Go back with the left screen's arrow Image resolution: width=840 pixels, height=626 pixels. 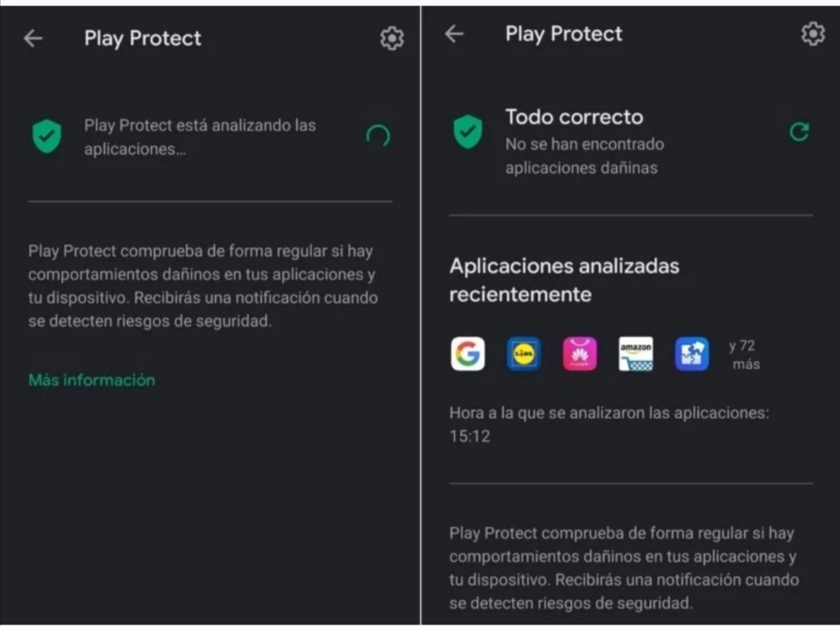click(x=33, y=37)
